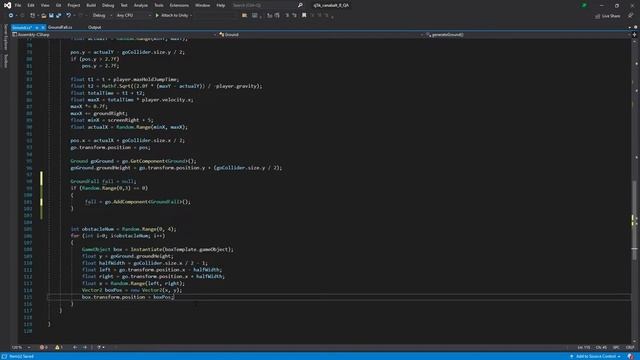
Task: Open the Project menu
Action: tap(74, 5)
